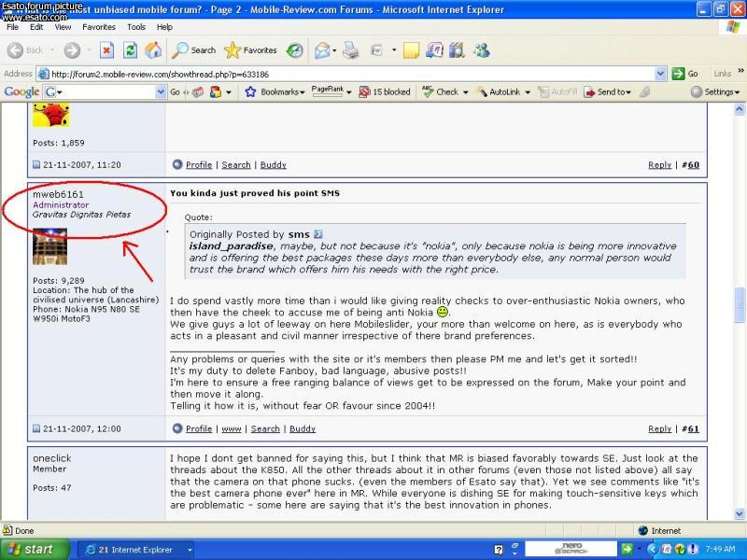The image size is (747, 560).
Task: Click the Back navigation arrow icon
Action: tap(15, 50)
